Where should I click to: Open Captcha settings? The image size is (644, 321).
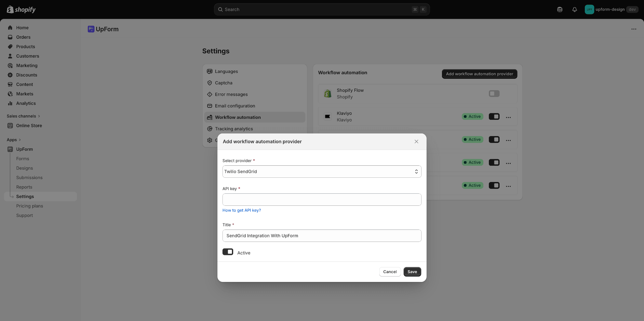(255, 83)
